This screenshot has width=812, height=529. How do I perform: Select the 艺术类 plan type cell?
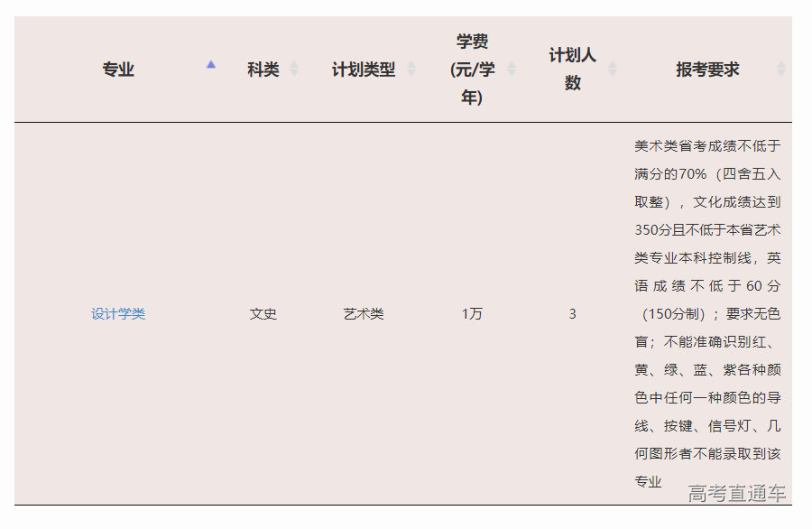tap(364, 314)
